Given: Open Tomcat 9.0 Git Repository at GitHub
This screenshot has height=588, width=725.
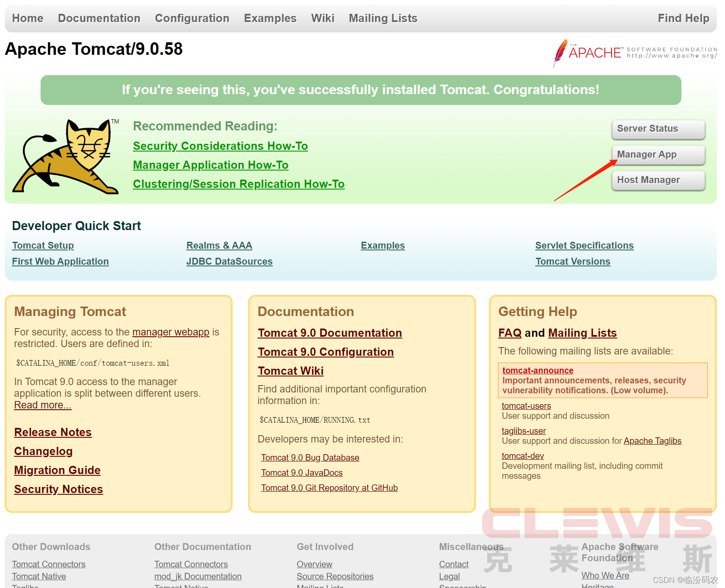Looking at the screenshot, I should [330, 488].
